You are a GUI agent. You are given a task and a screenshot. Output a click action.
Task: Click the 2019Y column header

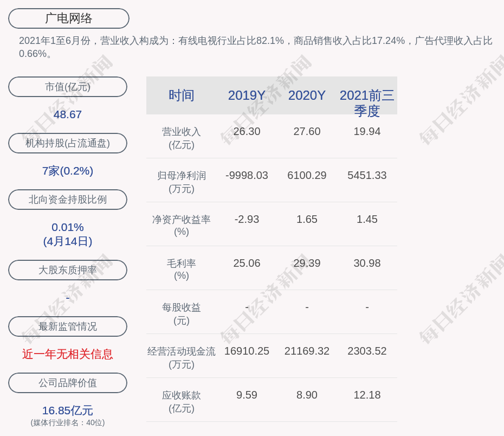[247, 95]
